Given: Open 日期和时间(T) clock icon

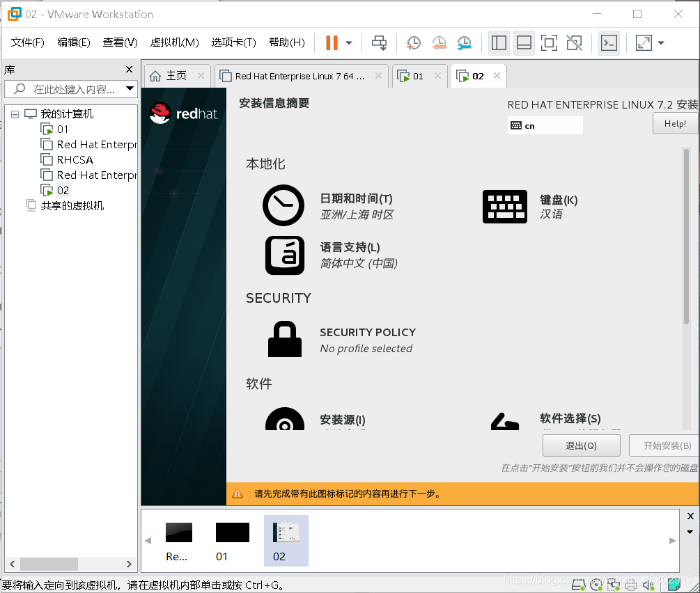Looking at the screenshot, I should coord(283,206).
